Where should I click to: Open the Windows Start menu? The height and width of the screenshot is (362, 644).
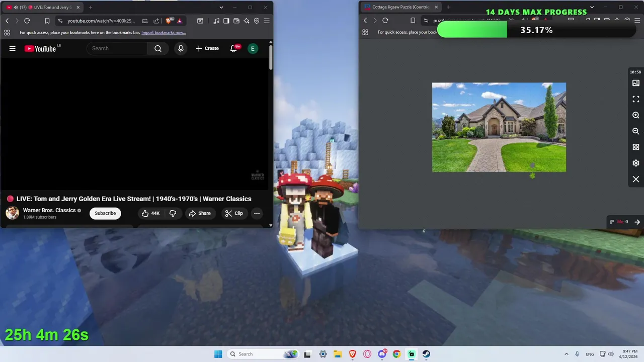(x=218, y=354)
